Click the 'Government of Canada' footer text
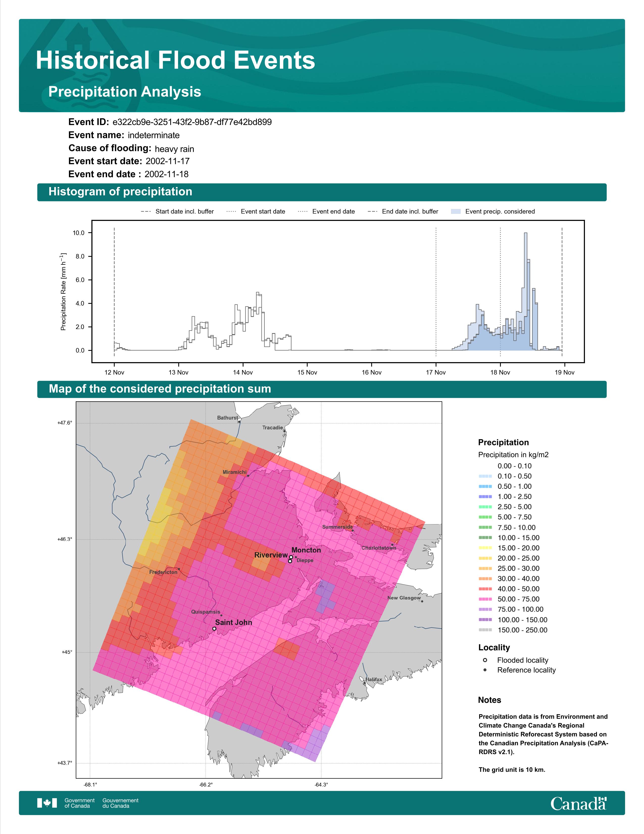 (x=79, y=803)
